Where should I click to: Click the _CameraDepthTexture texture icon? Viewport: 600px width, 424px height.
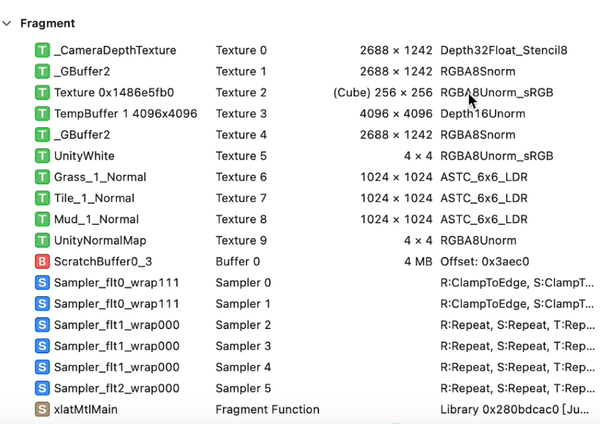[x=42, y=50]
